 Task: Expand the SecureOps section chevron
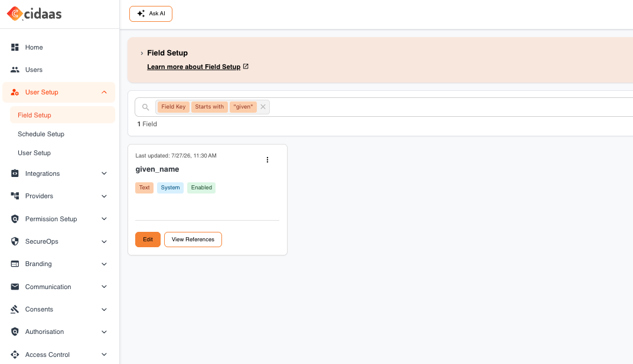pyautogui.click(x=104, y=241)
